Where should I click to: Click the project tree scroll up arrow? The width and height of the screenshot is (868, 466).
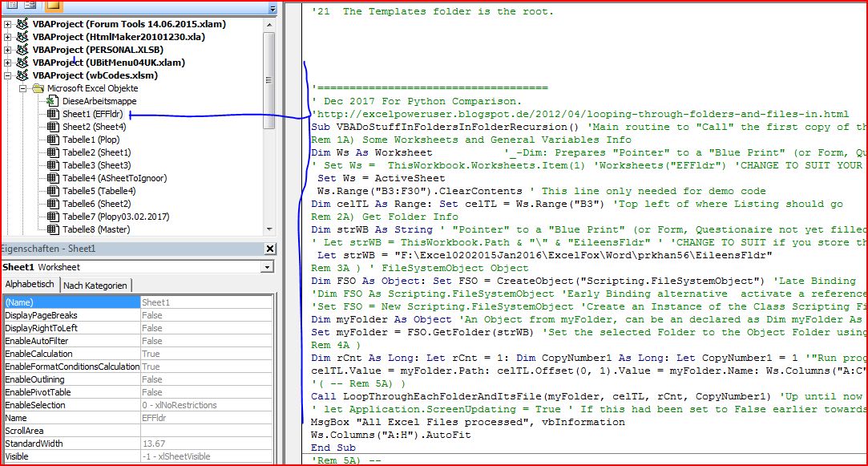[269, 25]
